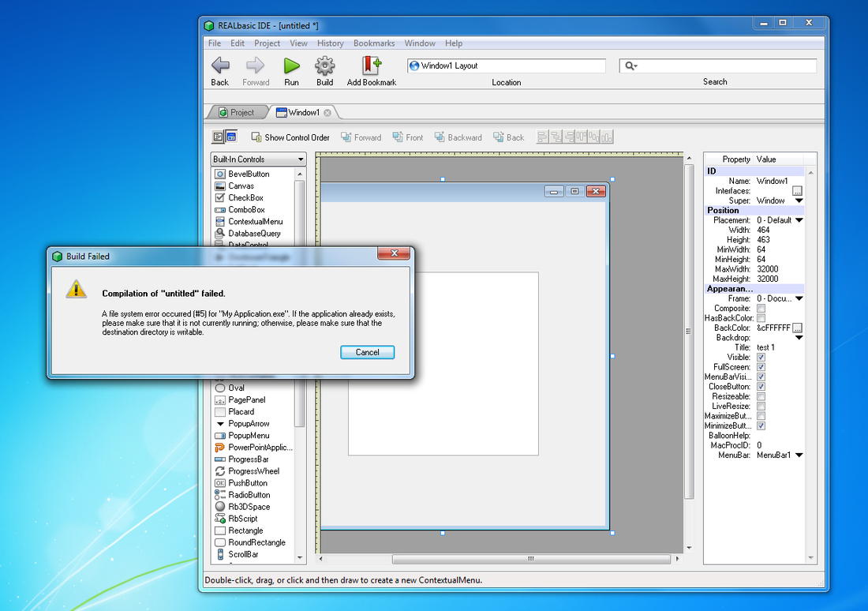The width and height of the screenshot is (868, 611).
Task: Click the align bottom edges icon
Action: pos(607,137)
